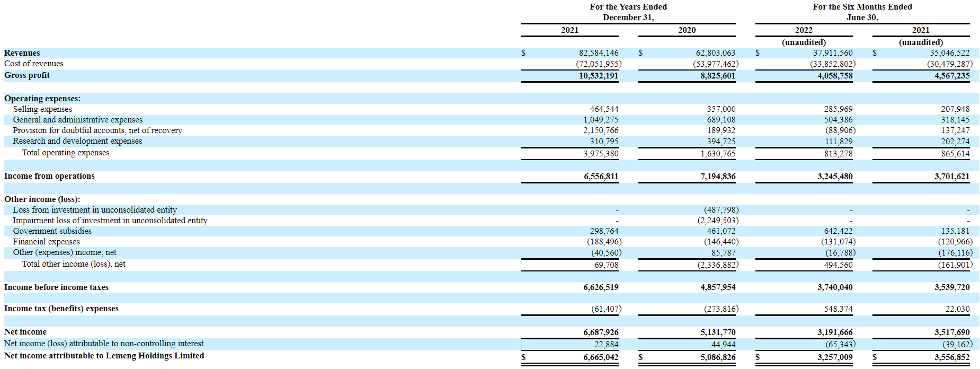This screenshot has width=980, height=369.
Task: Select the Income before income taxes label
Action: [x=56, y=287]
